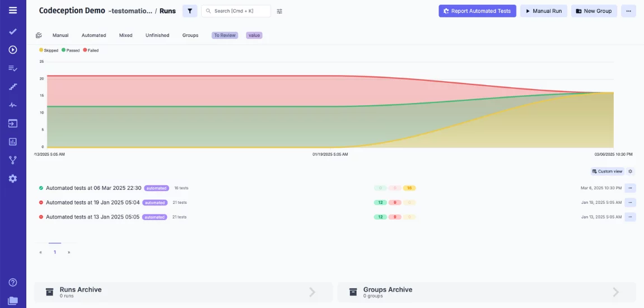This screenshot has height=308, width=644.
Task: Open the Analytics chart icon in the sidebar
Action: tap(13, 142)
